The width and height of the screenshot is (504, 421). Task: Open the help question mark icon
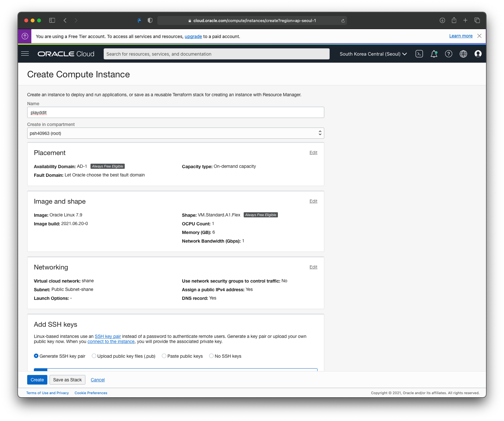coord(449,54)
